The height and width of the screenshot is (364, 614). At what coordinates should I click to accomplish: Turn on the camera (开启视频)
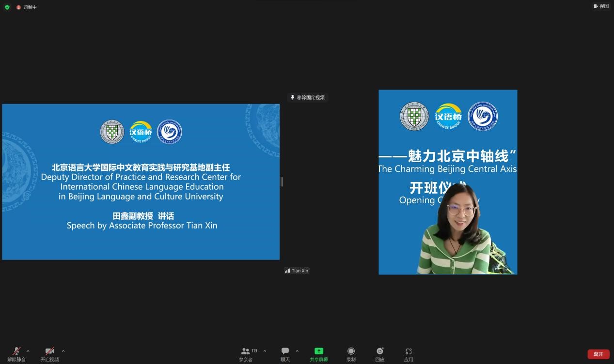tap(49, 353)
